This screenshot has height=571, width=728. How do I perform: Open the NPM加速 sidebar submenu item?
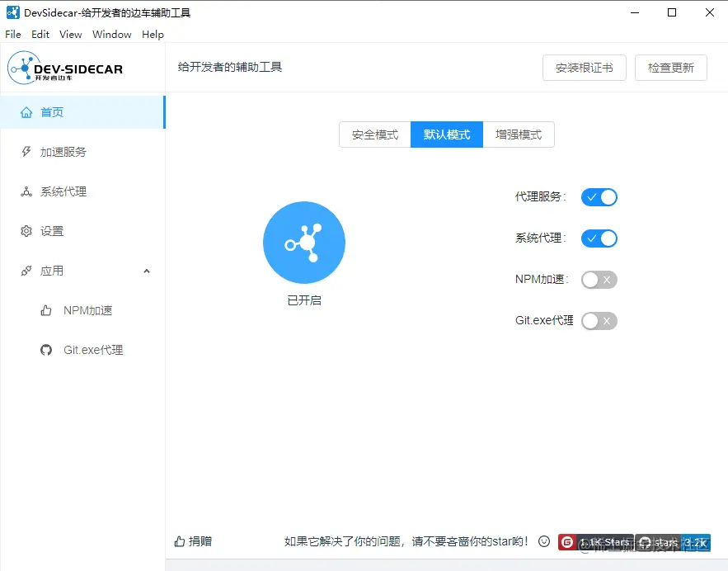tap(82, 310)
